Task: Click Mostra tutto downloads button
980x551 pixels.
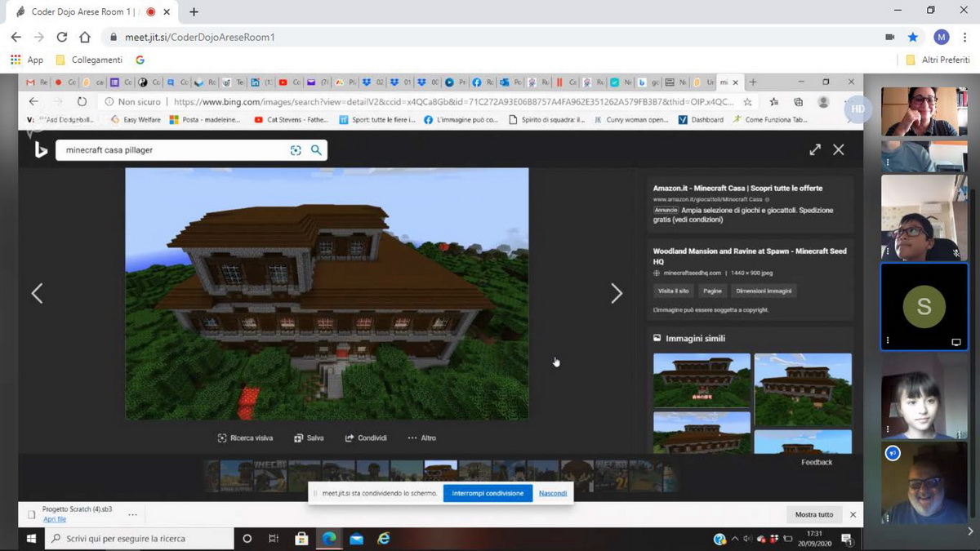Action: tap(814, 514)
